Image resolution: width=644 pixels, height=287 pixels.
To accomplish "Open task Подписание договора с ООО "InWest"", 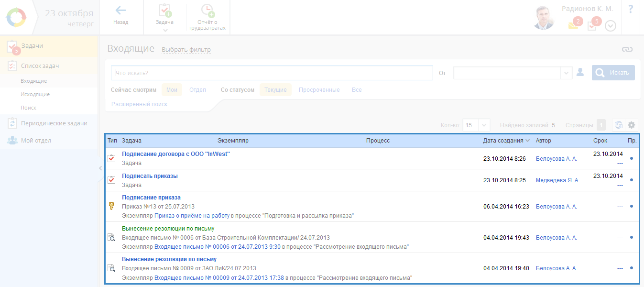I will point(176,154).
